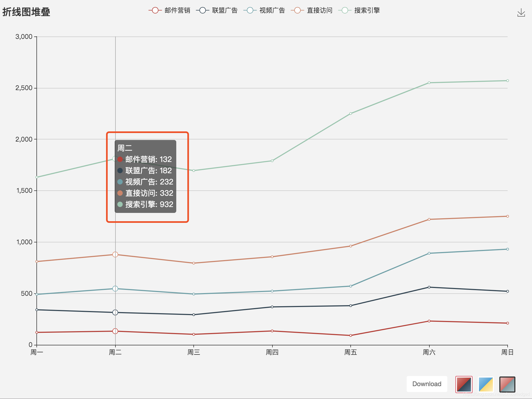Click the 直接访问 data point at 周二
The height and width of the screenshot is (399, 532).
[x=115, y=254]
